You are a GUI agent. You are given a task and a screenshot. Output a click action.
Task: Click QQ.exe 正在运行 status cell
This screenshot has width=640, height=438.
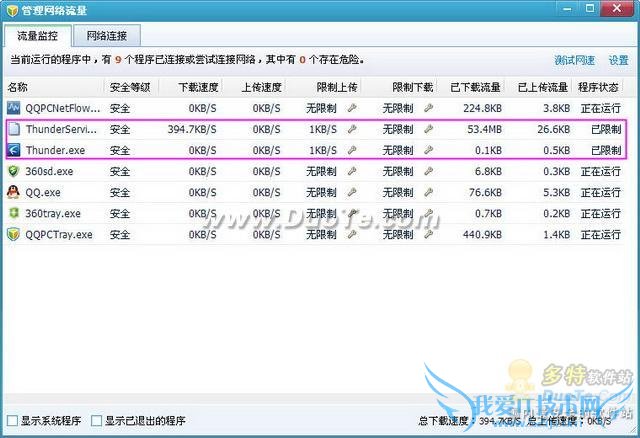pyautogui.click(x=601, y=192)
